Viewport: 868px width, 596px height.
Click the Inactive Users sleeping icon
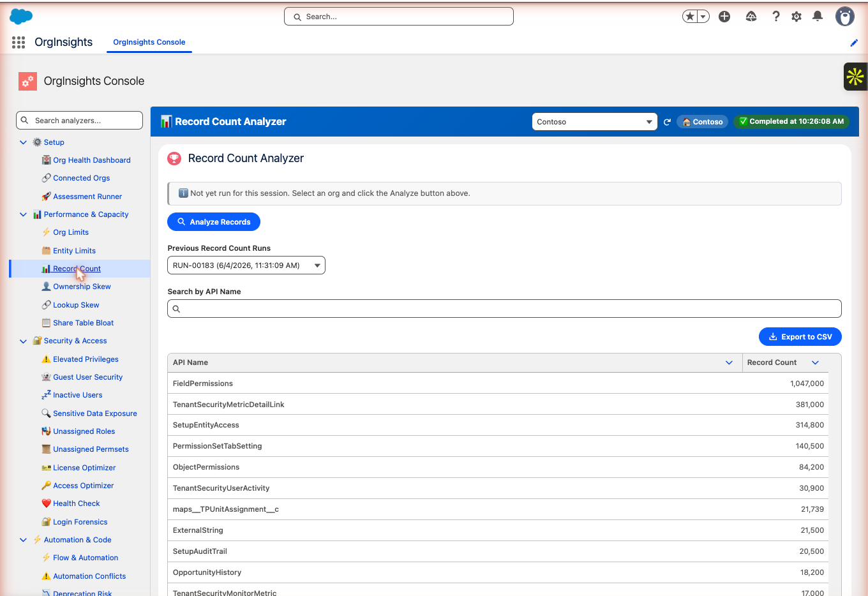pyautogui.click(x=46, y=395)
